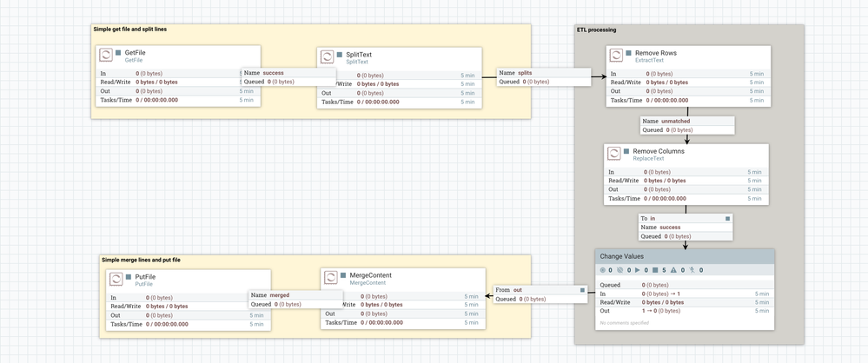Image resolution: width=868 pixels, height=363 pixels.
Task: Click the GetFile processor icon
Action: [x=106, y=56]
